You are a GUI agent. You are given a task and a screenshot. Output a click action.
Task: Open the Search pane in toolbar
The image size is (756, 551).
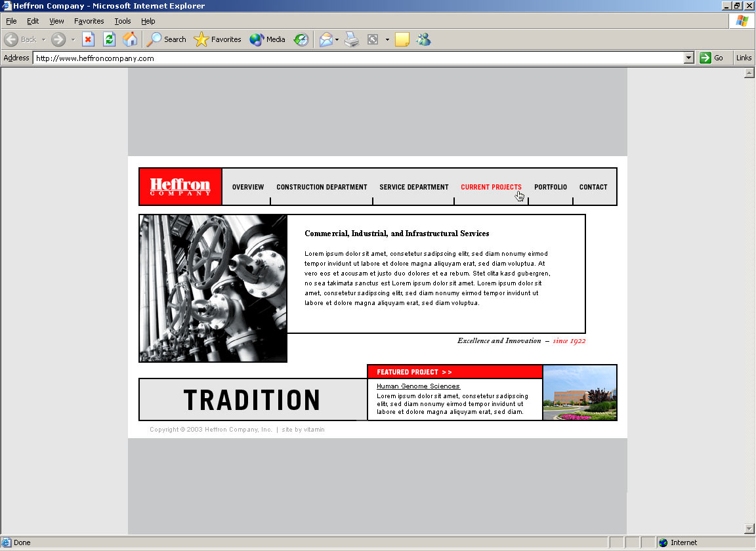(x=167, y=39)
